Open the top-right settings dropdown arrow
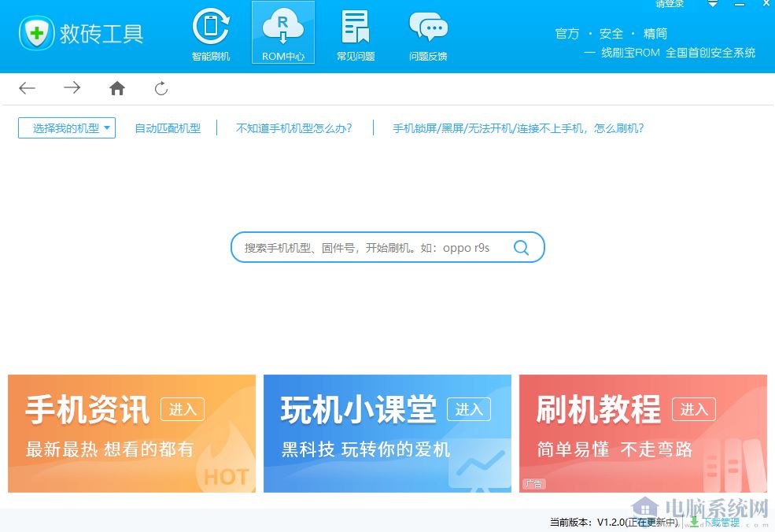Screen dimensions: 775x532 pyautogui.click(x=712, y=4)
